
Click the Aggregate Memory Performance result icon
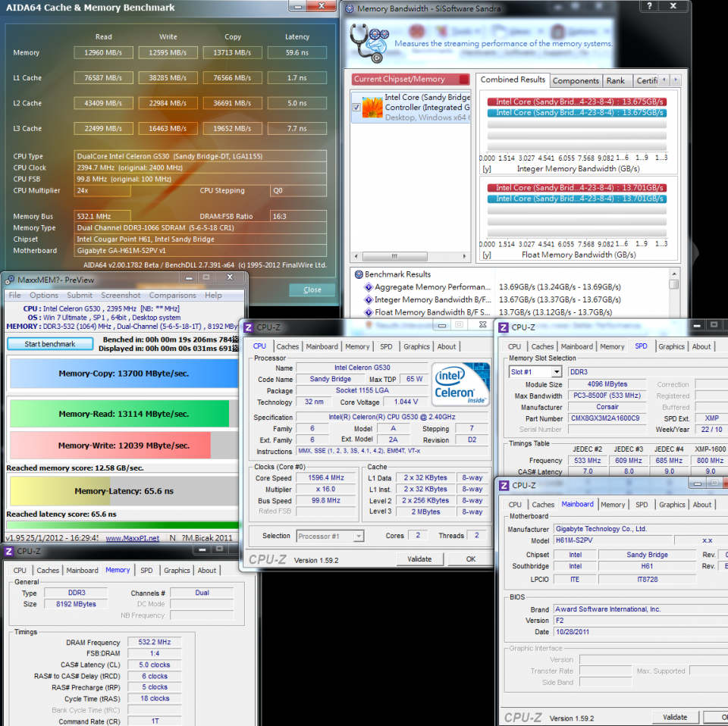(369, 286)
